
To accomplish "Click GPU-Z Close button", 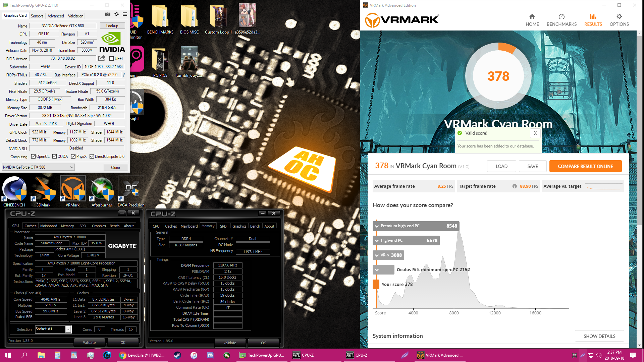I will [115, 167].
